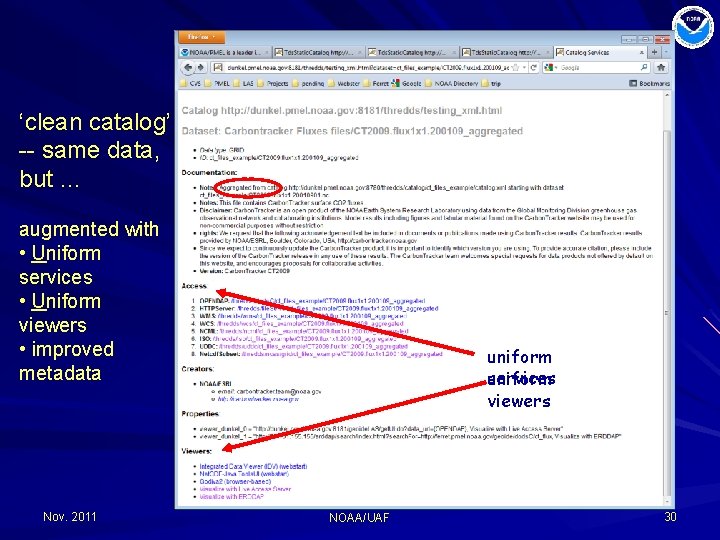Click the 'Properties:' heading text
Image resolution: width=720 pixels, height=540 pixels.
[x=200, y=414]
